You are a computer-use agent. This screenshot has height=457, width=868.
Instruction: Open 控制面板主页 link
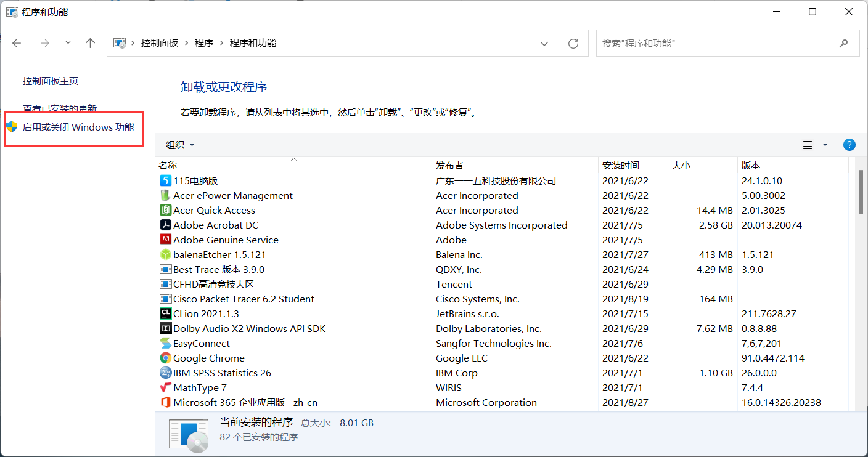(x=51, y=81)
